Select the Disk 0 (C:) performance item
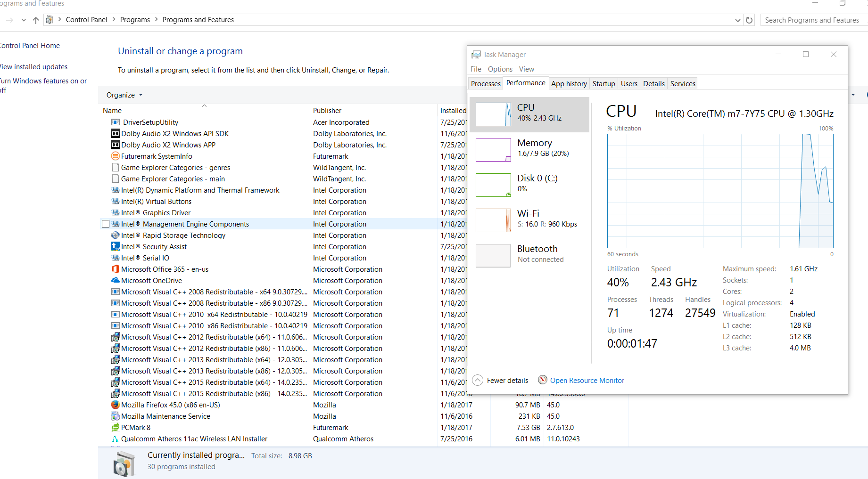The width and height of the screenshot is (868, 479). 529,185
